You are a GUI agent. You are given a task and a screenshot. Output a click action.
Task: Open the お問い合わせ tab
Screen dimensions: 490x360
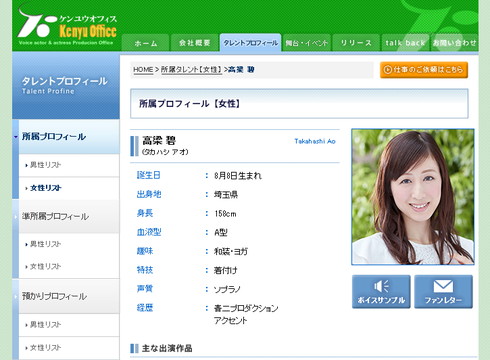[x=454, y=43]
